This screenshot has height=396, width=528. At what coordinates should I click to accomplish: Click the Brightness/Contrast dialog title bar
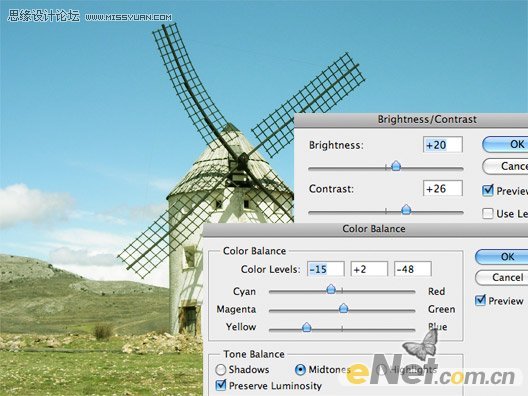pos(411,120)
